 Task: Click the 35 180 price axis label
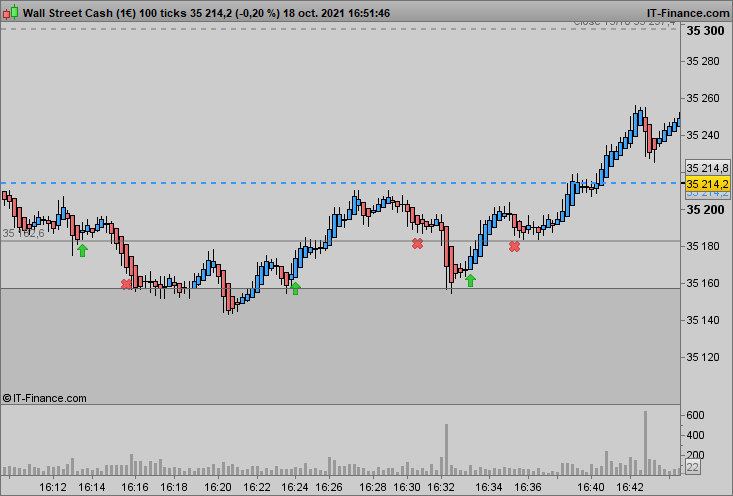[703, 246]
